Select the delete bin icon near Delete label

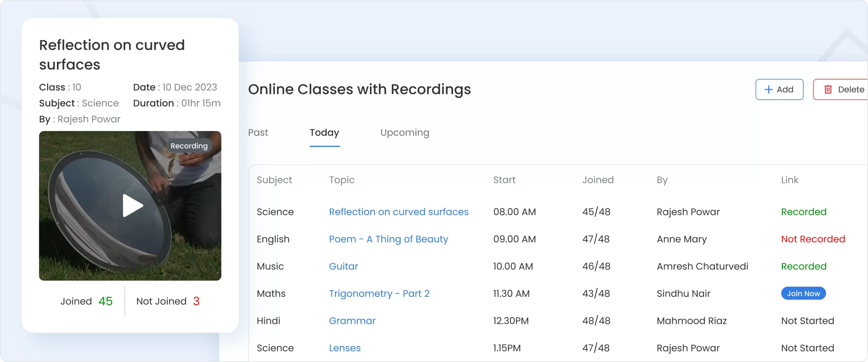tap(829, 89)
